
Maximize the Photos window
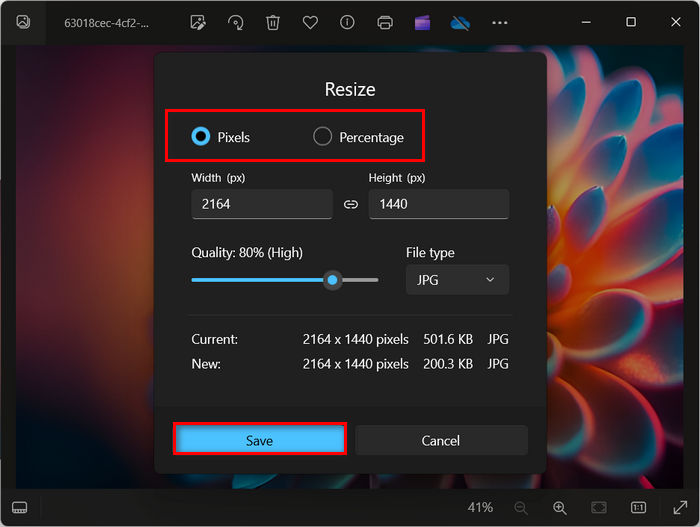(631, 22)
